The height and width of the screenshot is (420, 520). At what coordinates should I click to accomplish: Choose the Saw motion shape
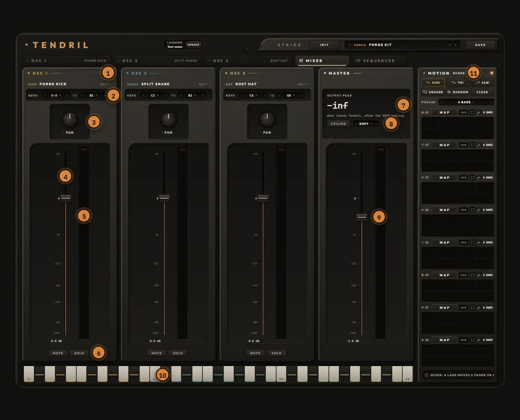[482, 83]
